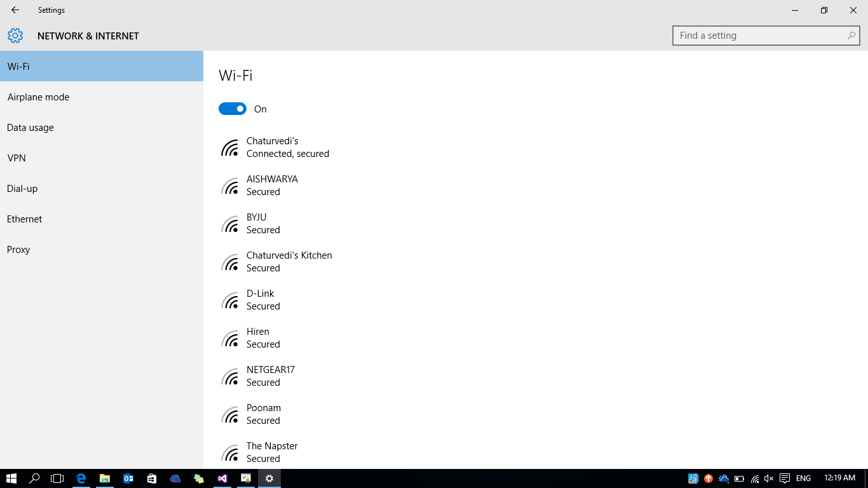
Task: Turn off the Wi-Fi On switch
Action: click(x=233, y=109)
